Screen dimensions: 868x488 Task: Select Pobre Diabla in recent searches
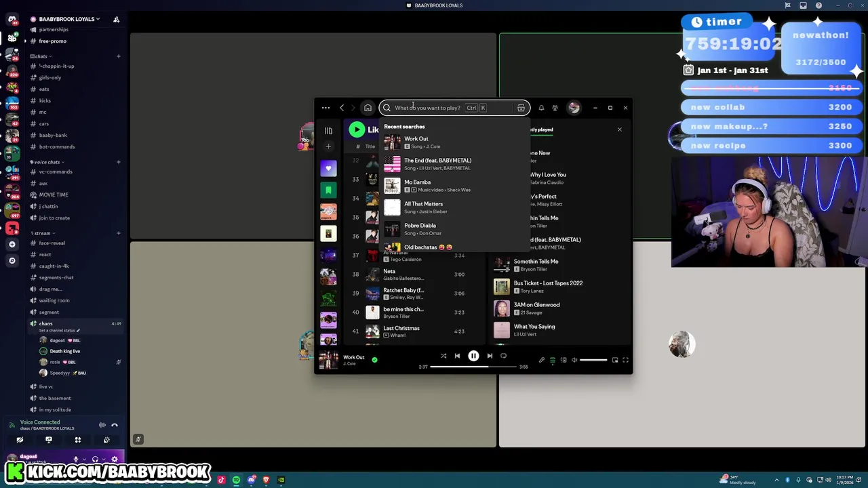pos(454,229)
